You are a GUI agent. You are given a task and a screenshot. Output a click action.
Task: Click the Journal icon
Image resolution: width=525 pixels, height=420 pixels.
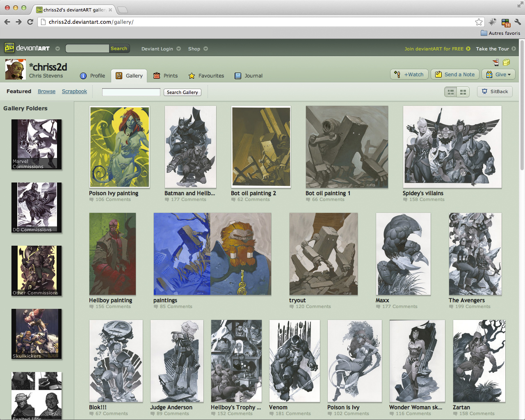point(238,76)
